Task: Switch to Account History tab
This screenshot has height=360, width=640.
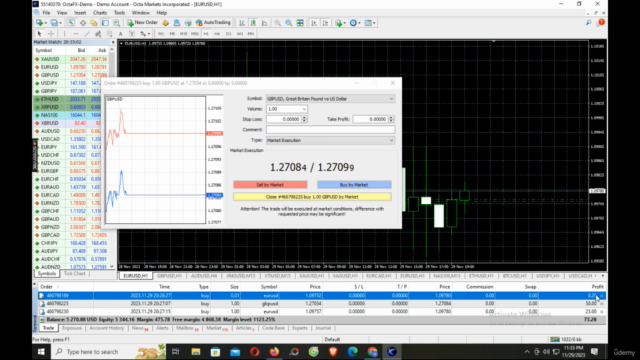Action: pyautogui.click(x=107, y=328)
